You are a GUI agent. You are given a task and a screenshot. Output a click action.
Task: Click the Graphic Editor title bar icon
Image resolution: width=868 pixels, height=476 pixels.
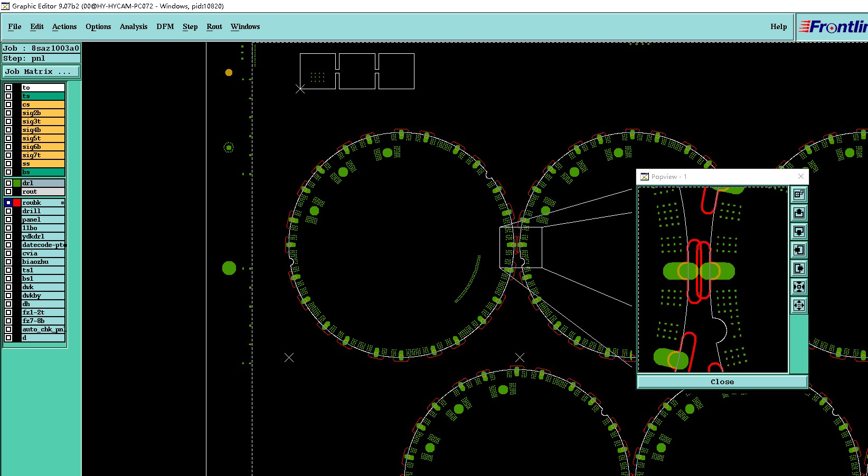(5, 6)
